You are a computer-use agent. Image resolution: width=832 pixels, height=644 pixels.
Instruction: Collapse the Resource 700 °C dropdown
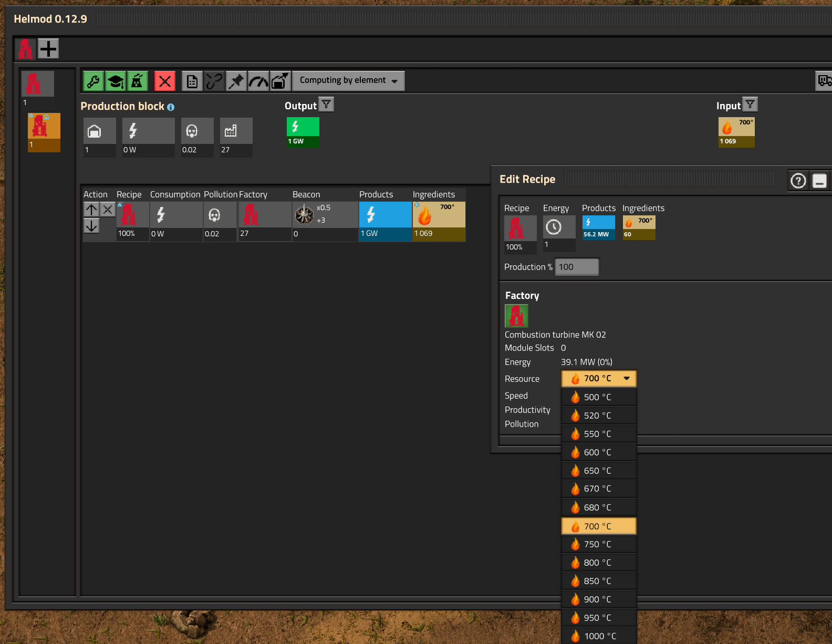(x=599, y=378)
